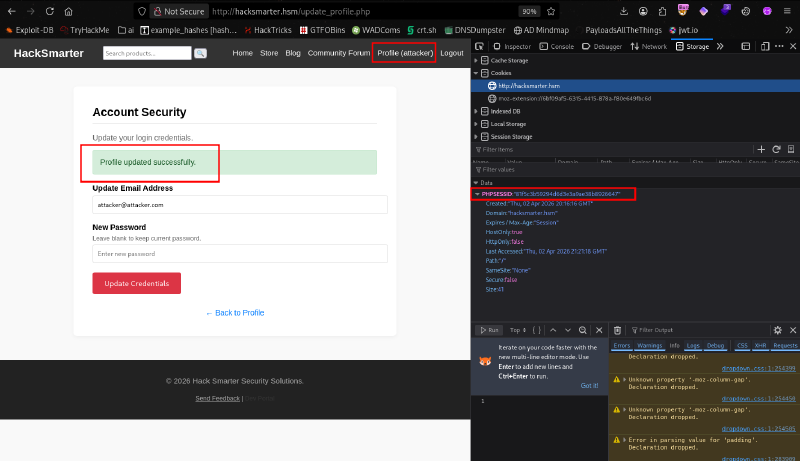Image resolution: width=800 pixels, height=461 pixels.
Task: Open the Store page in site navigation
Action: pos(269,53)
